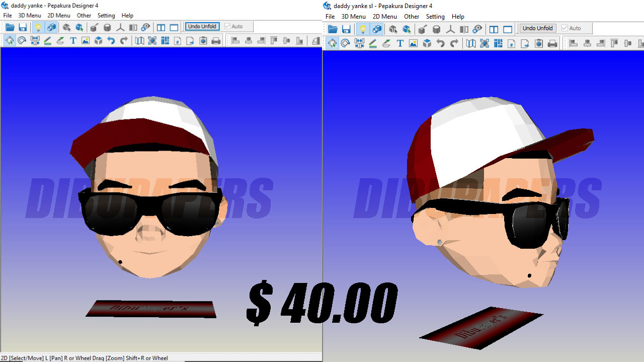Image resolution: width=644 pixels, height=362 pixels.
Task: Click the clipboard snapshot icon in right window
Action: click(x=538, y=43)
